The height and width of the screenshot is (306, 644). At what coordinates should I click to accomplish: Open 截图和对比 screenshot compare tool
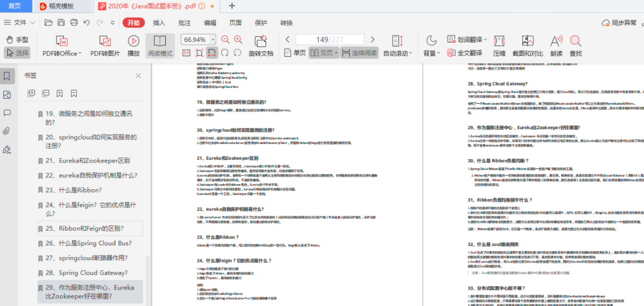click(528, 46)
